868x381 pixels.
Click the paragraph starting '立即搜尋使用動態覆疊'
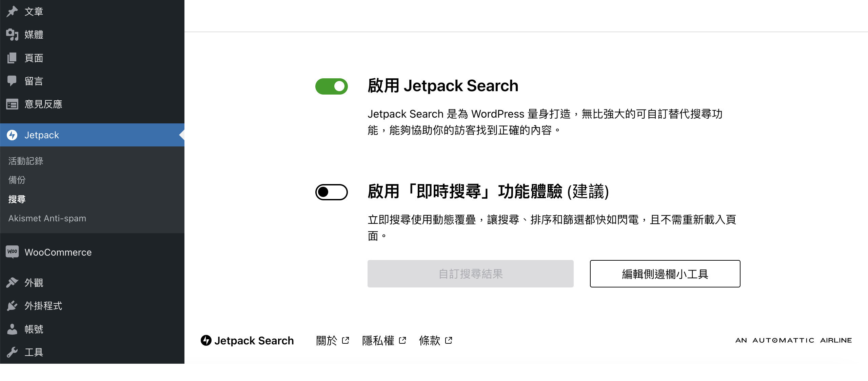click(552, 228)
